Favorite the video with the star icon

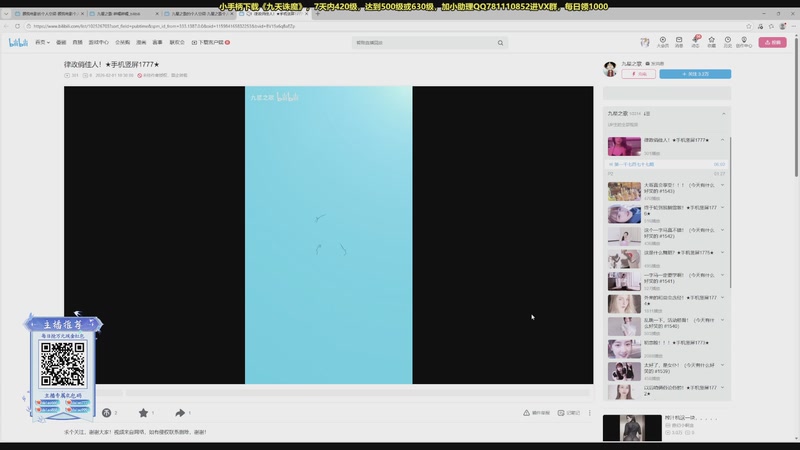143,412
